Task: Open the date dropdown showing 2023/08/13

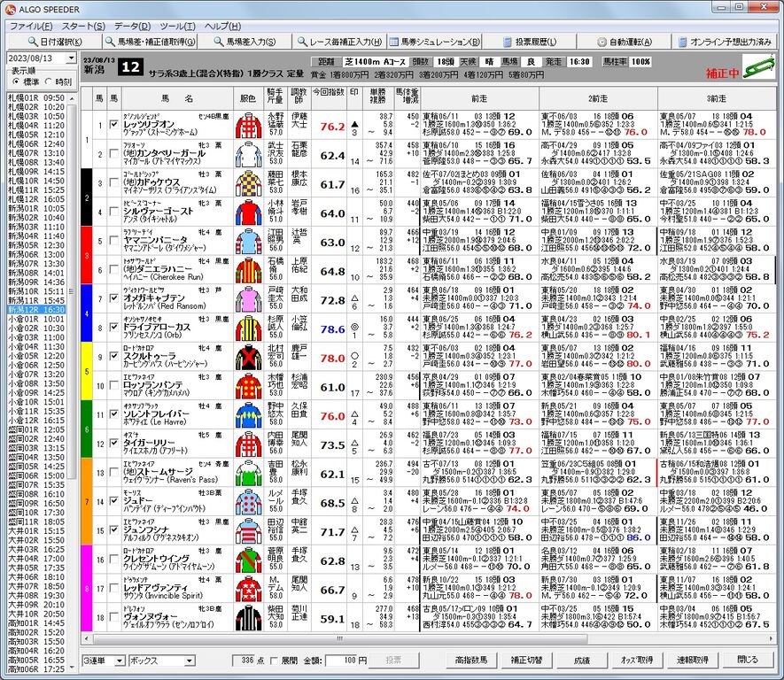Action: point(71,58)
